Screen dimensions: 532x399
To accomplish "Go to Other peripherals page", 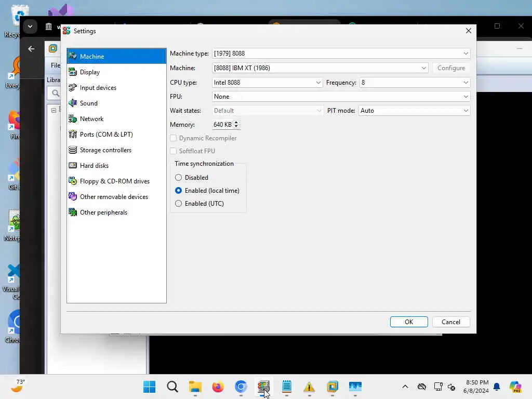I will (x=116, y=212).
